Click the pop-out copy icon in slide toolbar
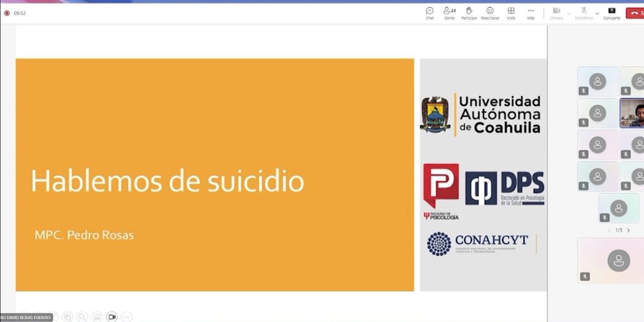The height and width of the screenshot is (322, 644). click(x=67, y=317)
